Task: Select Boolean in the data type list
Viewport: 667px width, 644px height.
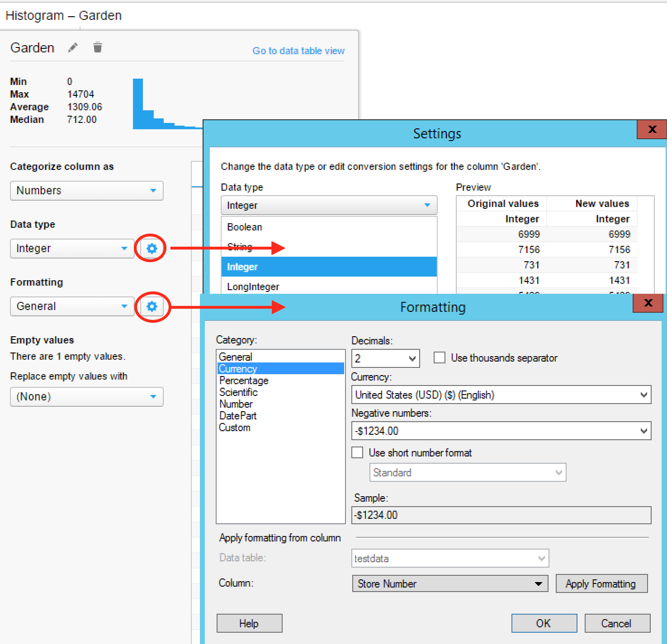Action: (245, 227)
